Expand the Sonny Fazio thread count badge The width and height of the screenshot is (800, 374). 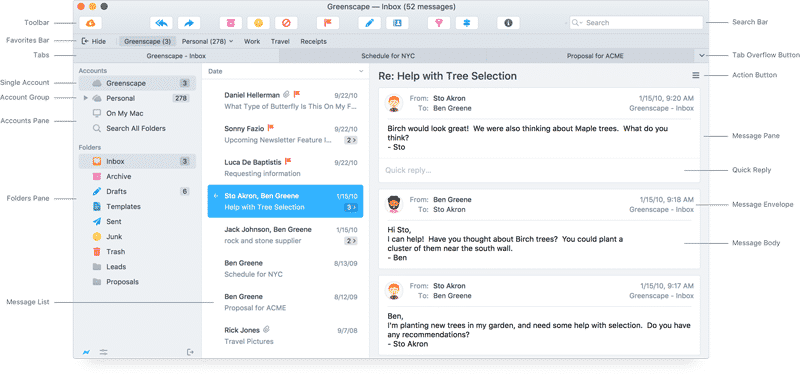click(x=351, y=140)
